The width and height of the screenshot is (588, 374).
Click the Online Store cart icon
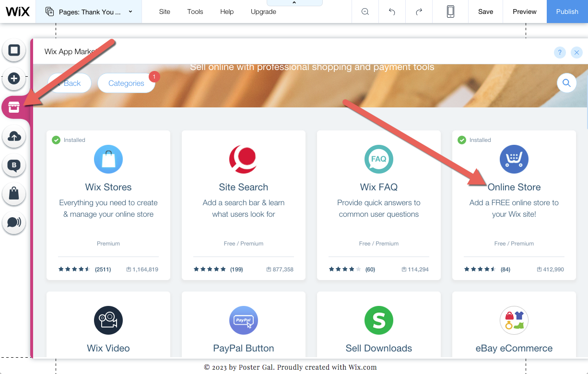514,159
